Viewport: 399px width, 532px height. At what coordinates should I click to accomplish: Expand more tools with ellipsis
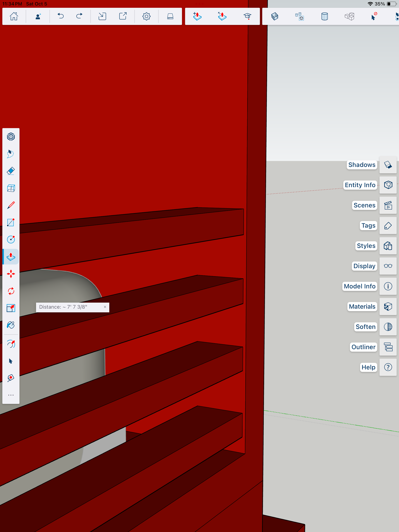coord(11,395)
